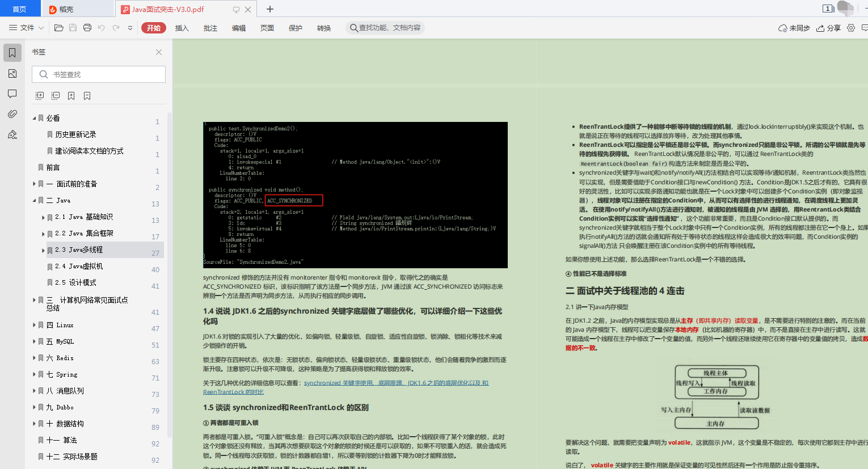Expand 2.1 Java 基础知识 bookmark
The image size is (868, 469).
coord(43,217)
